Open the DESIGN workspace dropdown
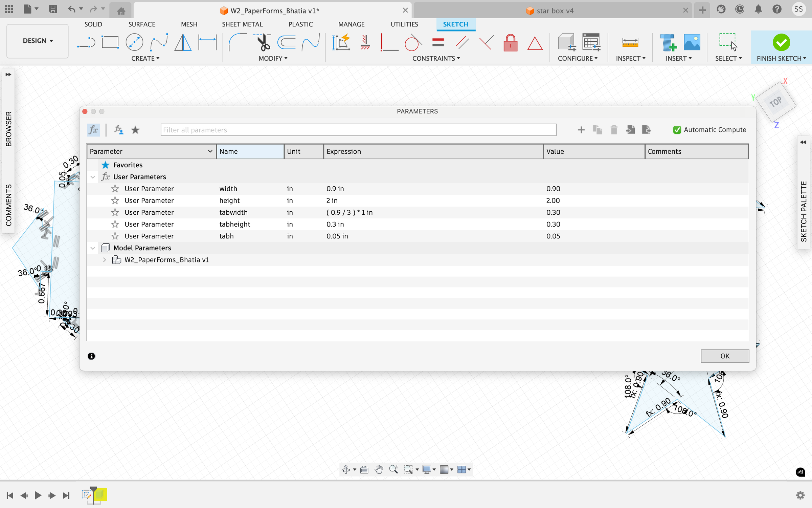The image size is (812, 508). pyautogui.click(x=38, y=41)
